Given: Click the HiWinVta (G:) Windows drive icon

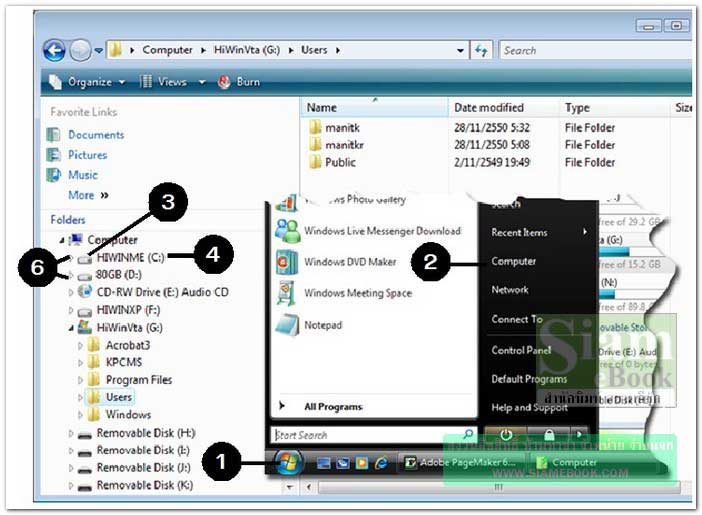Looking at the screenshot, I should 84,327.
